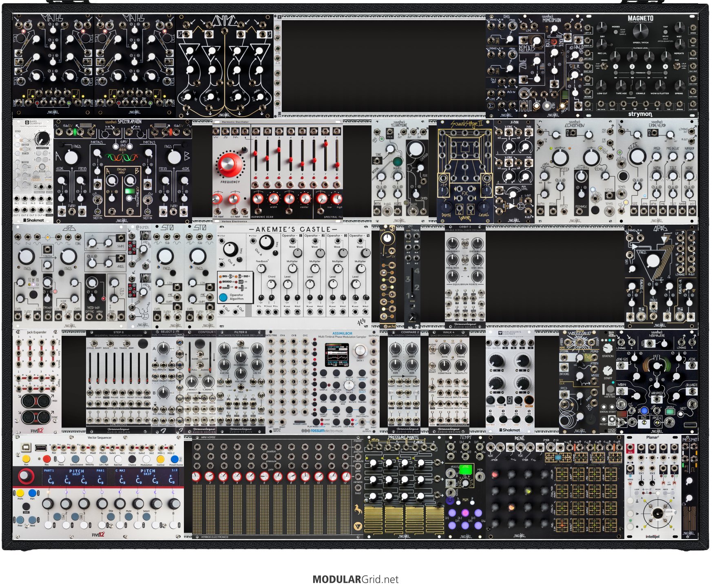
Task: Click the LOW CUT knob on Magneto
Action: (602, 86)
